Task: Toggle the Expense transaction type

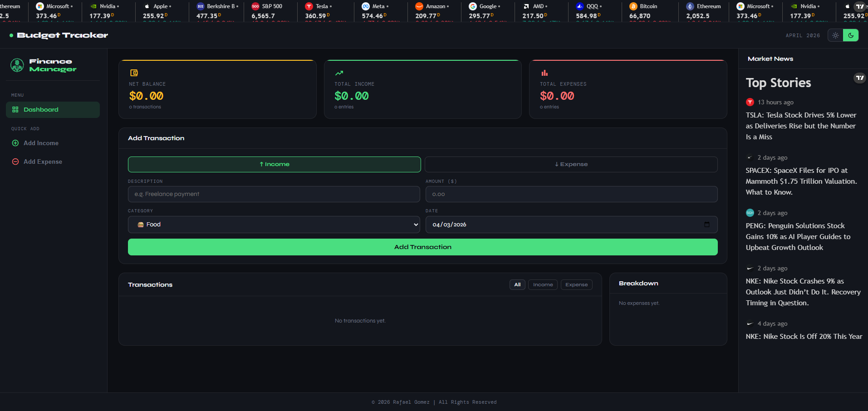Action: [571, 164]
